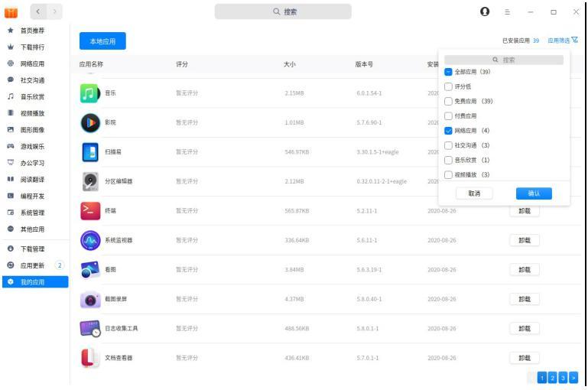Click the 系统监视器 app icon

tap(90, 240)
